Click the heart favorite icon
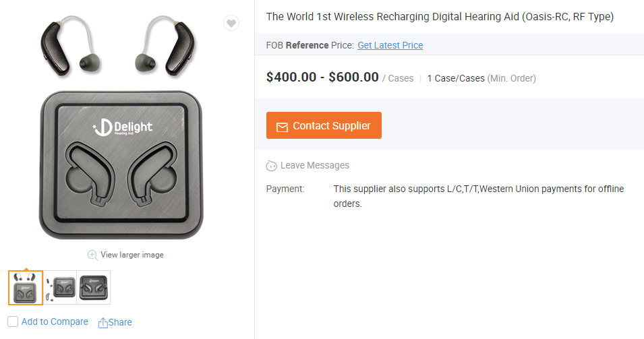The width and height of the screenshot is (644, 339). 231,24
